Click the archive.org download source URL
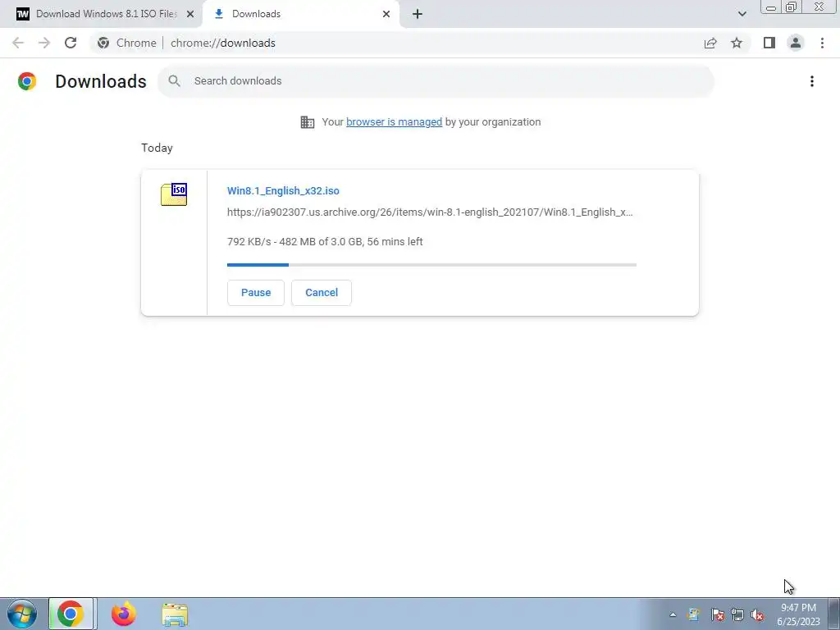The height and width of the screenshot is (630, 840). tap(430, 212)
